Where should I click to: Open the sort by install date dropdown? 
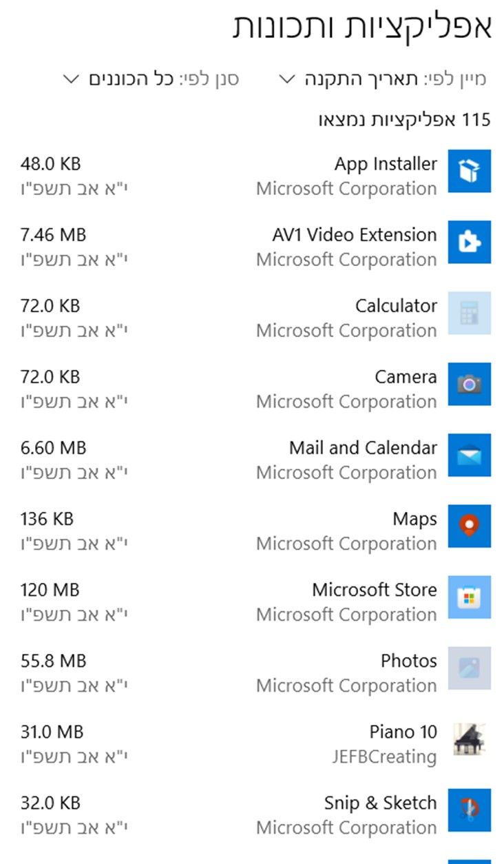[382, 79]
